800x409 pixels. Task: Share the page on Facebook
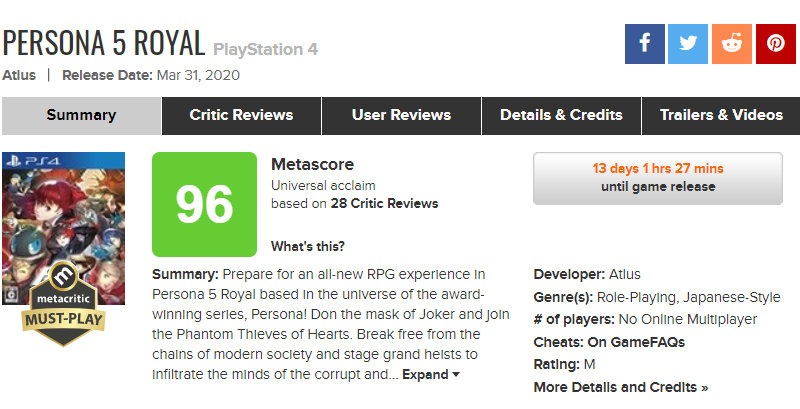645,44
